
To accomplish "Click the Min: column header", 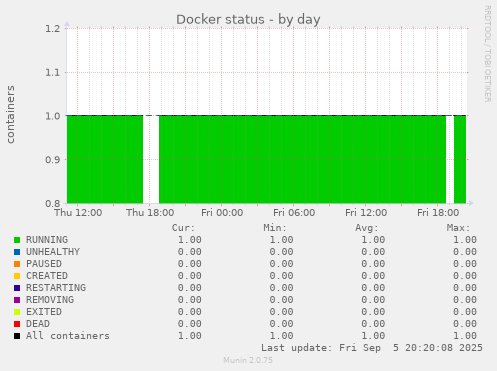I will (x=275, y=228).
